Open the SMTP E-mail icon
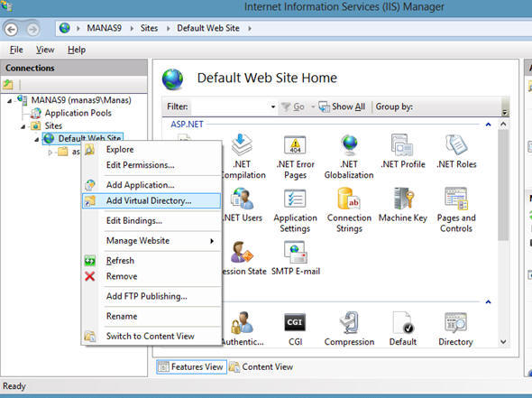Screen dimensions: 532x398 296,258
